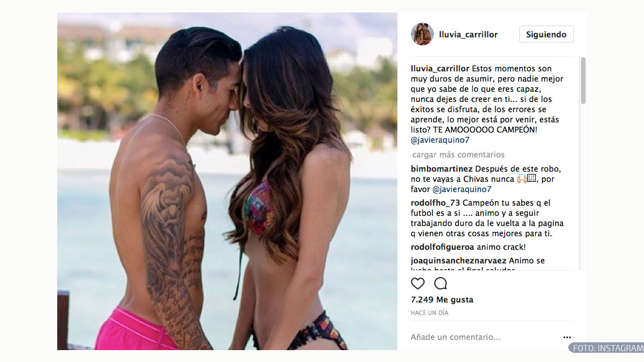This screenshot has width=644, height=362.
Task: View 7.249 Me gusta likes list
Action: (x=442, y=300)
